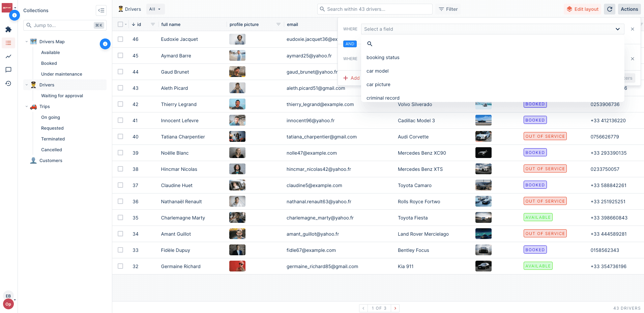Image resolution: width=644 pixels, height=313 pixels.
Task: Open the puzzle piece add-ons icon
Action: 8,29
